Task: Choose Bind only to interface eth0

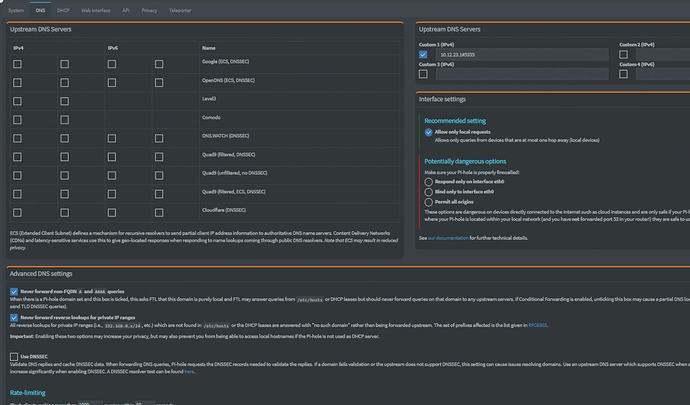Action: pos(429,191)
